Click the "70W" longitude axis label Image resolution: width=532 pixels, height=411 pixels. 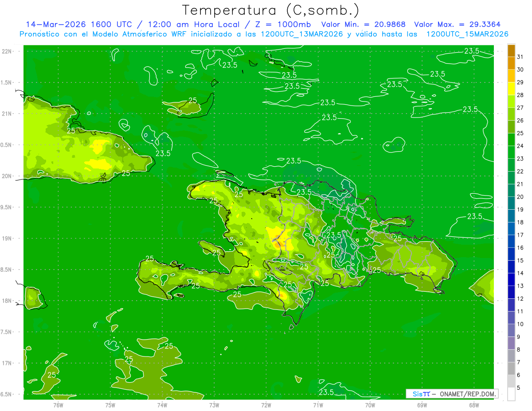click(x=370, y=405)
